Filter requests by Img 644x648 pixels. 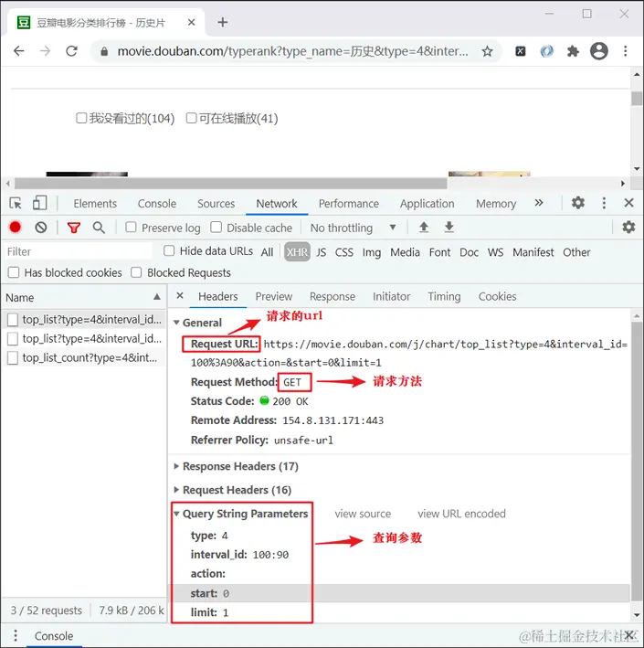pos(372,252)
